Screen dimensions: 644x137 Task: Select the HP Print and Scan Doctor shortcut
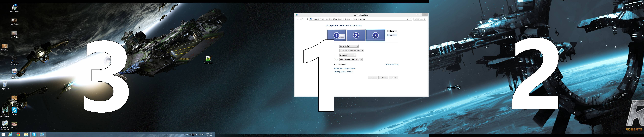(x=5, y=125)
